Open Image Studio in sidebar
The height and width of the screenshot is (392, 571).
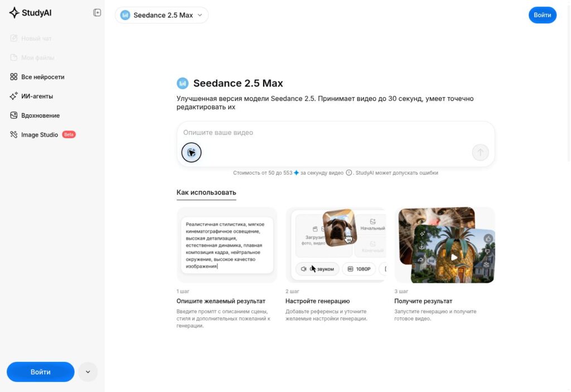click(x=42, y=135)
